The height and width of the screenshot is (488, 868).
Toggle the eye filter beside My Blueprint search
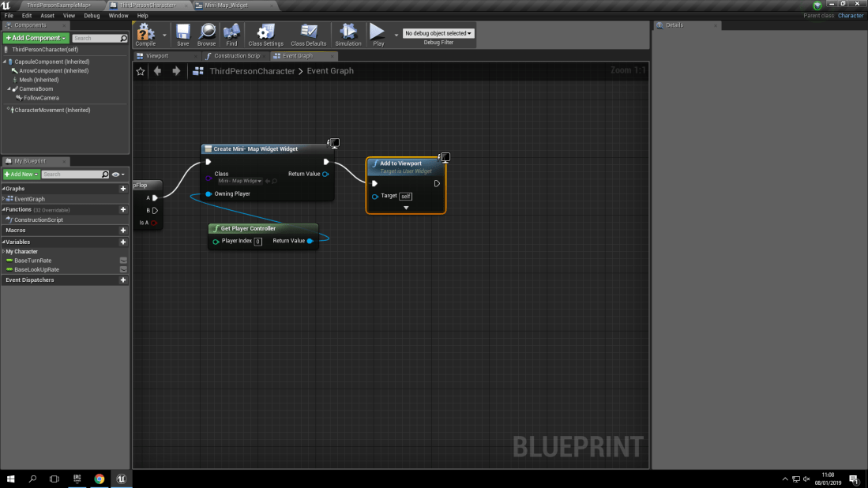click(x=117, y=173)
